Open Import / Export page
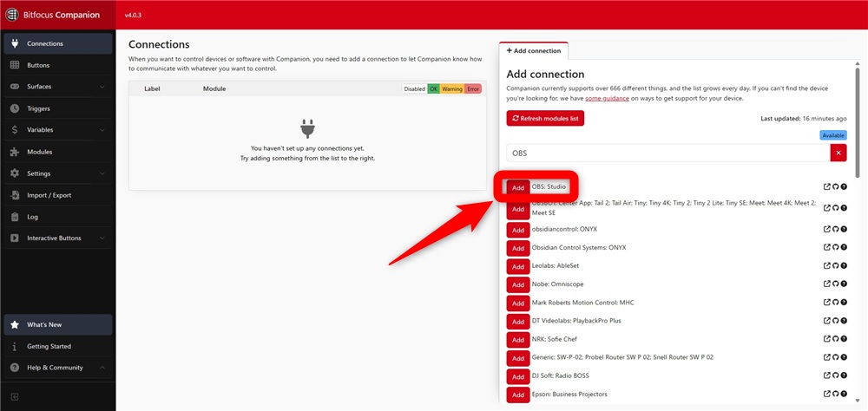The width and height of the screenshot is (868, 411). [57, 195]
